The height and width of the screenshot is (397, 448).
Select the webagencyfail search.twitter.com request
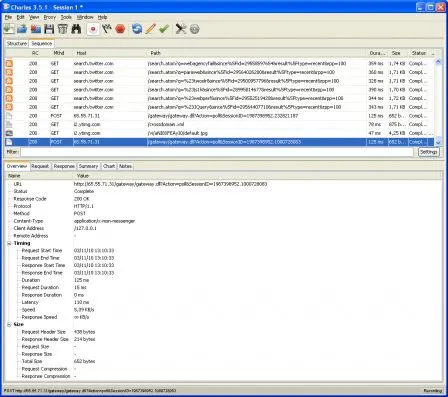(x=219, y=63)
